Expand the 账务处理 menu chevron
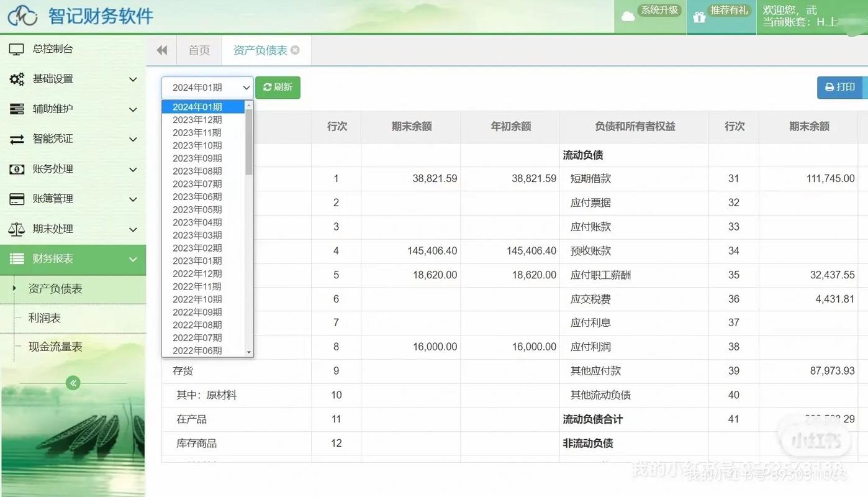This screenshot has height=497, width=868. tap(133, 169)
